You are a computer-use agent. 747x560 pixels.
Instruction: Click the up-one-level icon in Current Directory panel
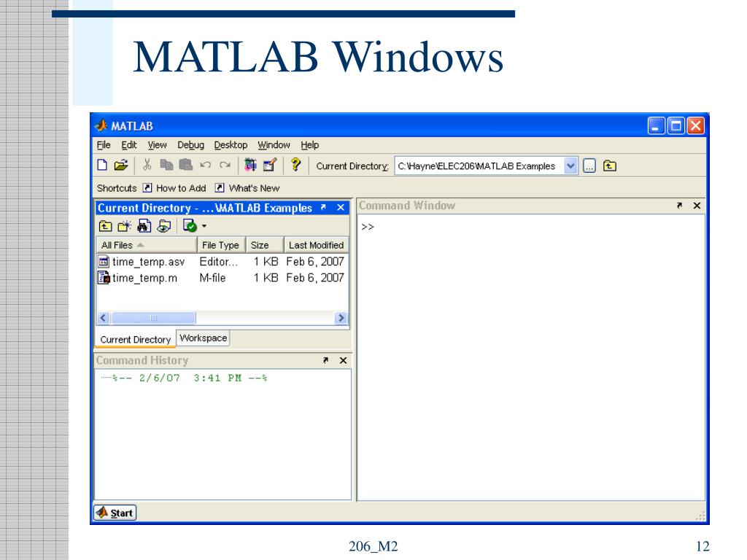point(105,226)
